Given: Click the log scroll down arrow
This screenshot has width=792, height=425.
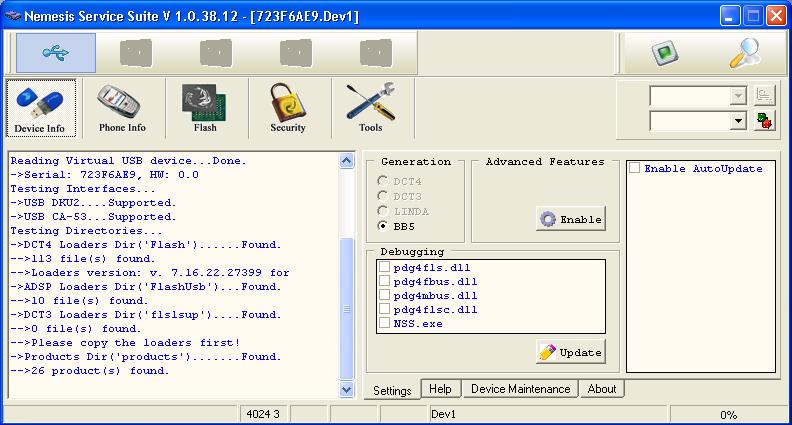Looking at the screenshot, I should pyautogui.click(x=347, y=389).
